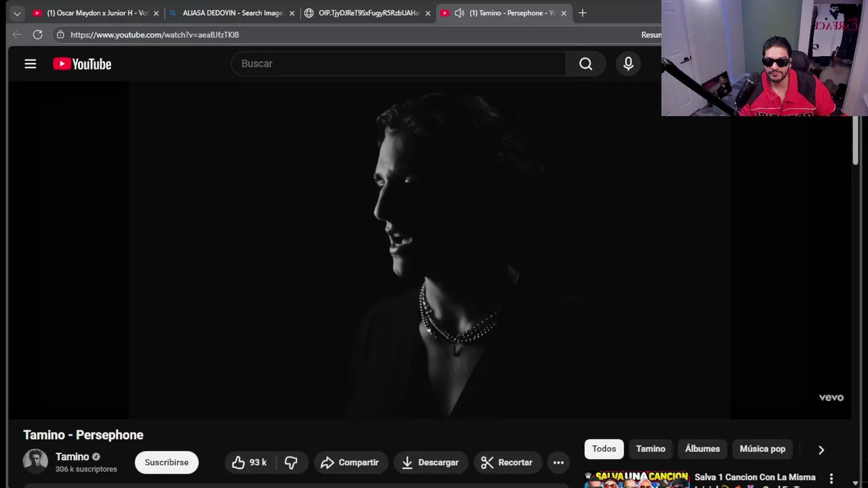Download the video using Descargar
The width and height of the screenshot is (868, 488).
tap(431, 462)
